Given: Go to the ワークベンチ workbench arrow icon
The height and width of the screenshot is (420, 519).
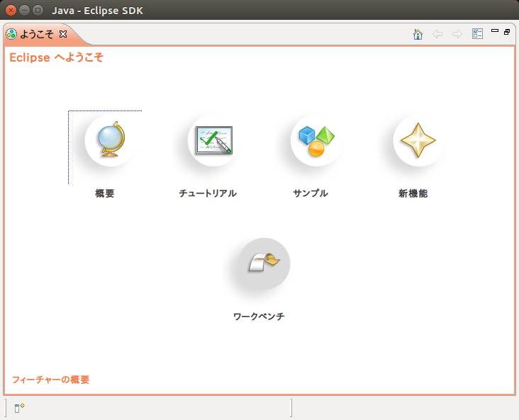Looking at the screenshot, I should [264, 263].
